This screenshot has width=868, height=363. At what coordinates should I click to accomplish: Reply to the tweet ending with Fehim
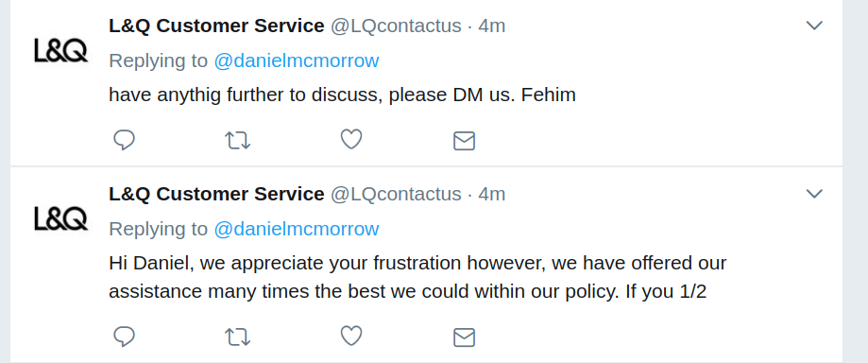[x=124, y=140]
